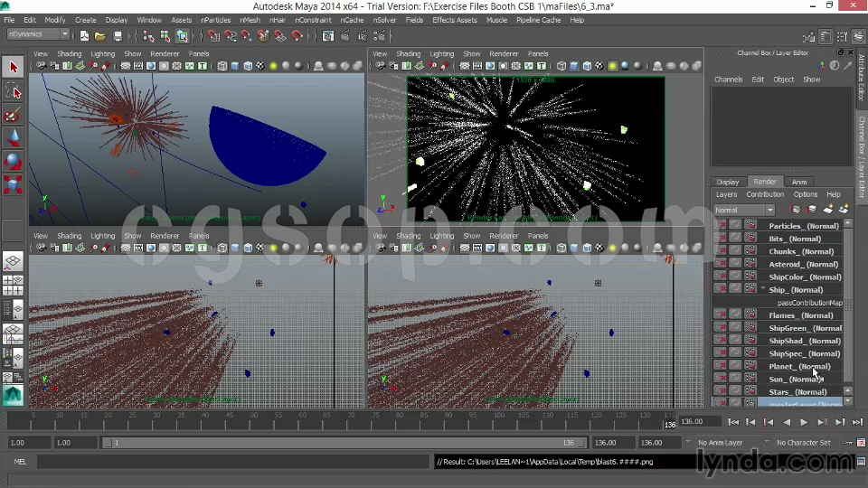Open the No Character Set dropdown

pos(804,443)
